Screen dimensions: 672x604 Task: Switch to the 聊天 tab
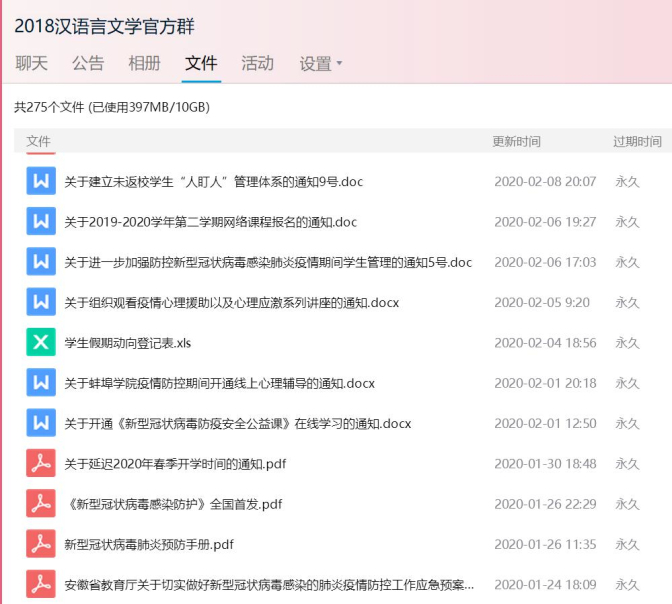tap(32, 64)
